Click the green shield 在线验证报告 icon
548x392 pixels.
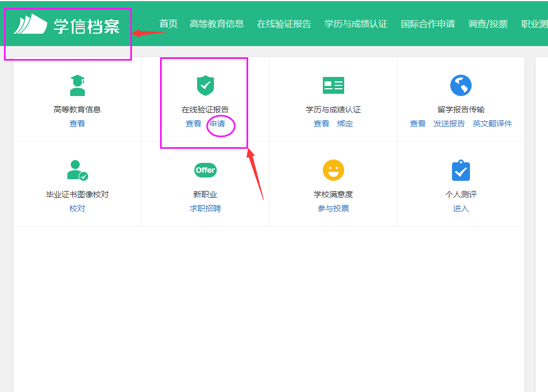pyautogui.click(x=205, y=85)
